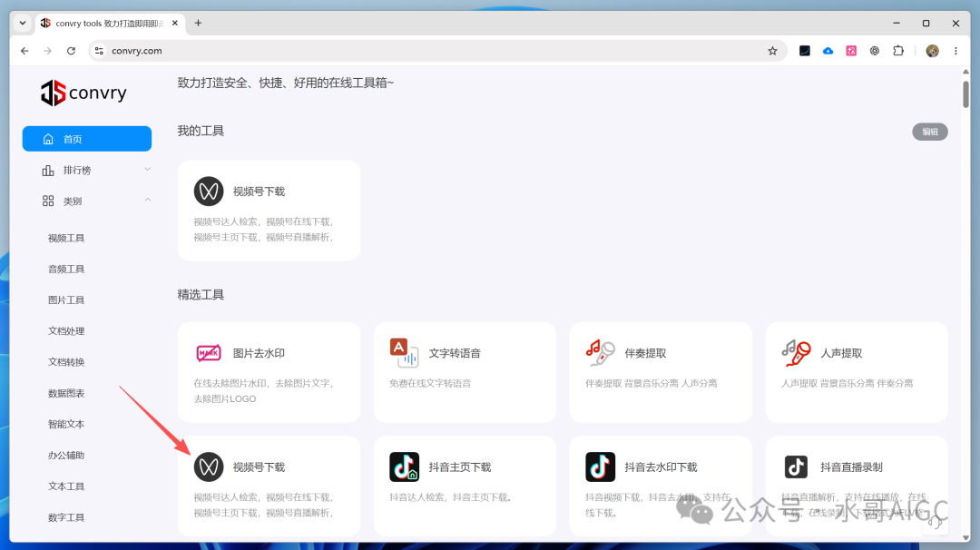
Task: Open 人声提取 microphone icon
Action: [797, 353]
